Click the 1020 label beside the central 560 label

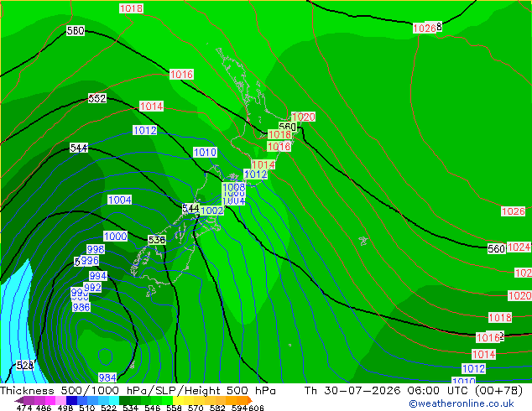pos(303,117)
